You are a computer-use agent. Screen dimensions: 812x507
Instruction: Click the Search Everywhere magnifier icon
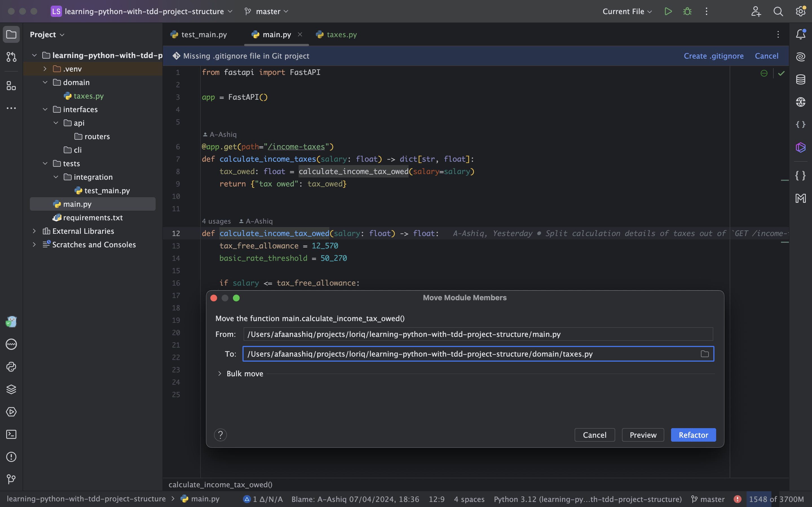point(778,11)
